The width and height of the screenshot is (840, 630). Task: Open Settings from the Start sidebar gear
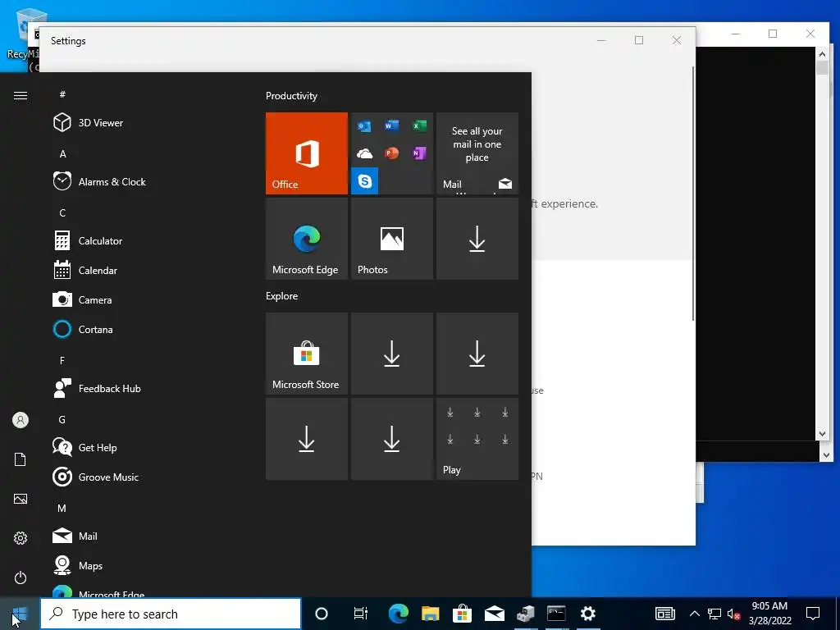pos(21,538)
